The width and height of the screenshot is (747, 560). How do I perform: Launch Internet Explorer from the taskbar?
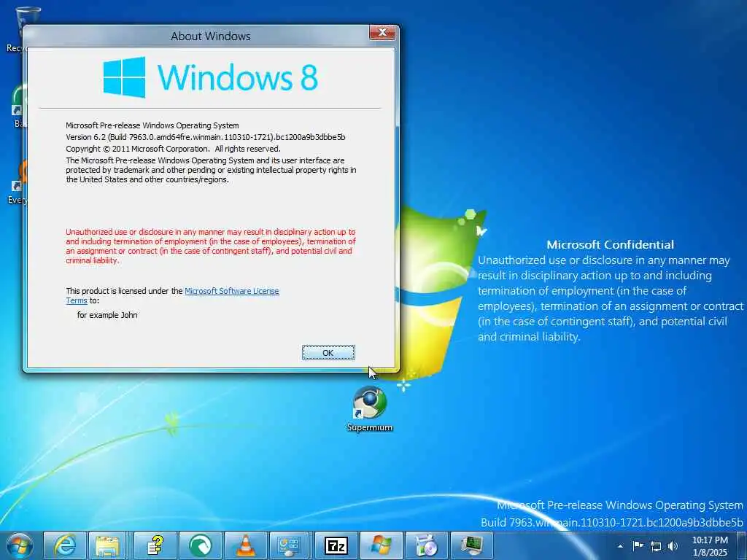[65, 545]
